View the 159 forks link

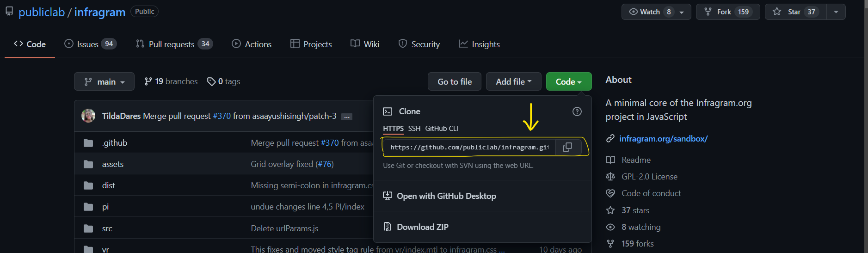point(638,244)
